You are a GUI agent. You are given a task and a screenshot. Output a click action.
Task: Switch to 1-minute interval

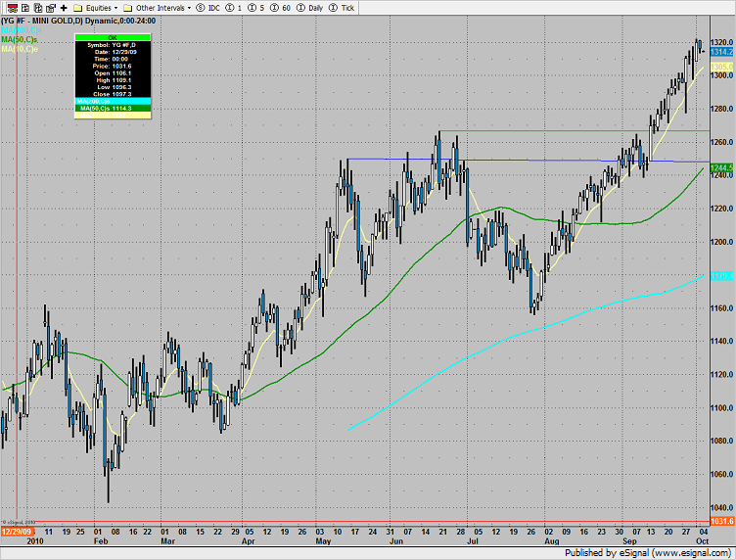coord(234,8)
